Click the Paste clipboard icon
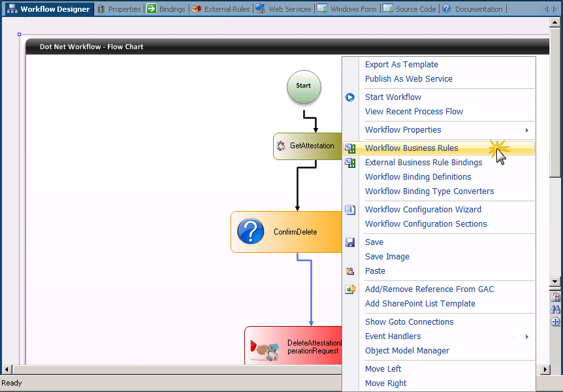Screen dimensions: 563x392 [x=350, y=270]
